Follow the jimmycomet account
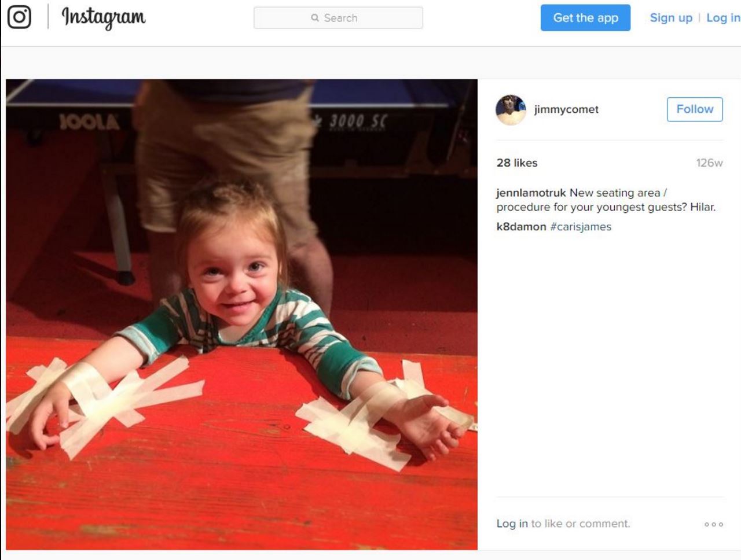This screenshot has height=560, width=741. [x=695, y=109]
